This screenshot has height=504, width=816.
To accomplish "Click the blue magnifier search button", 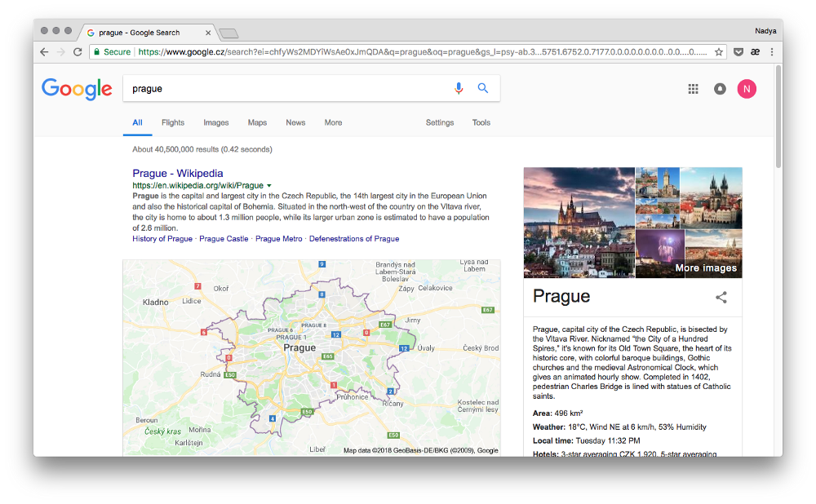I will tap(483, 88).
